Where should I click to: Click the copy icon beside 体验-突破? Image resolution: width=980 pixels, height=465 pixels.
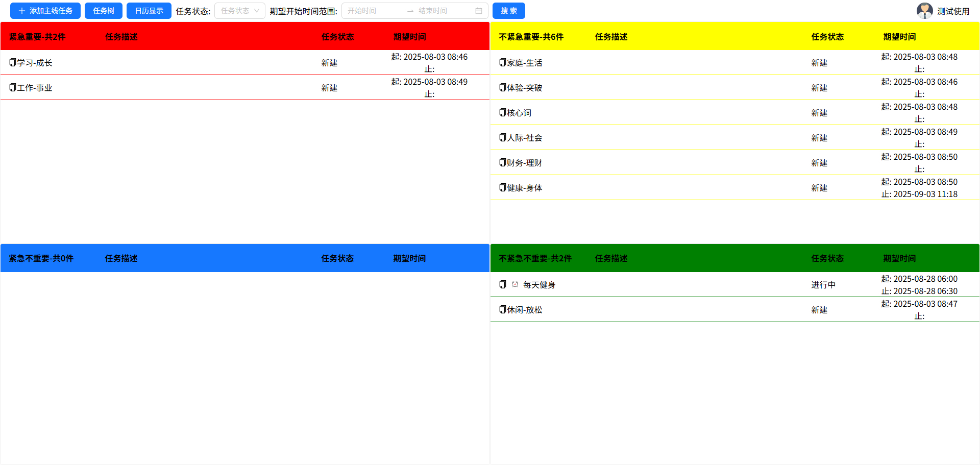coord(503,87)
